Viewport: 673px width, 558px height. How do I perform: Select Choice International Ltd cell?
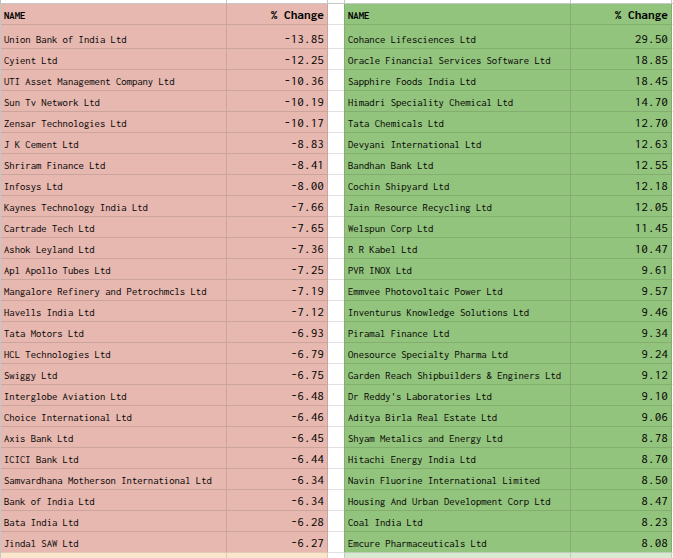113,418
